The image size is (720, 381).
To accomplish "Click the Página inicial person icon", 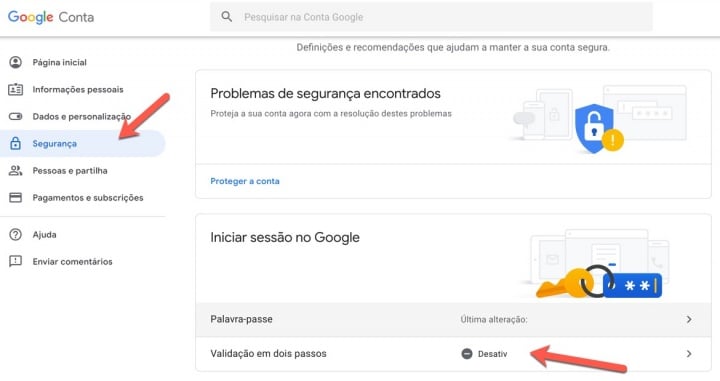I will coord(16,62).
